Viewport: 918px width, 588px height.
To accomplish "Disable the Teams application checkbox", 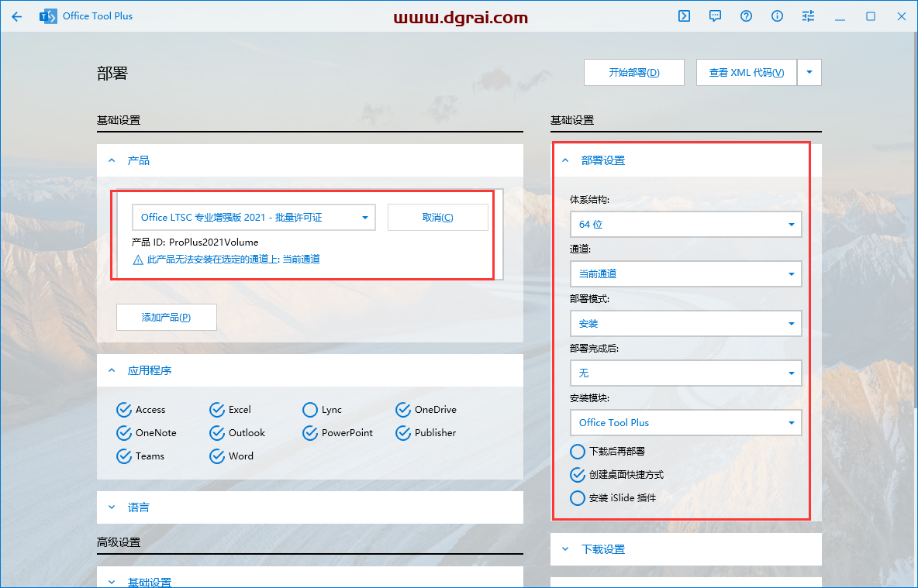I will pyautogui.click(x=124, y=456).
